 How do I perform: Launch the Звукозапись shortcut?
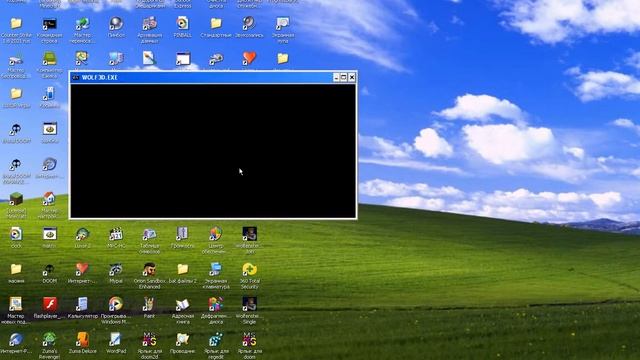coord(249,23)
